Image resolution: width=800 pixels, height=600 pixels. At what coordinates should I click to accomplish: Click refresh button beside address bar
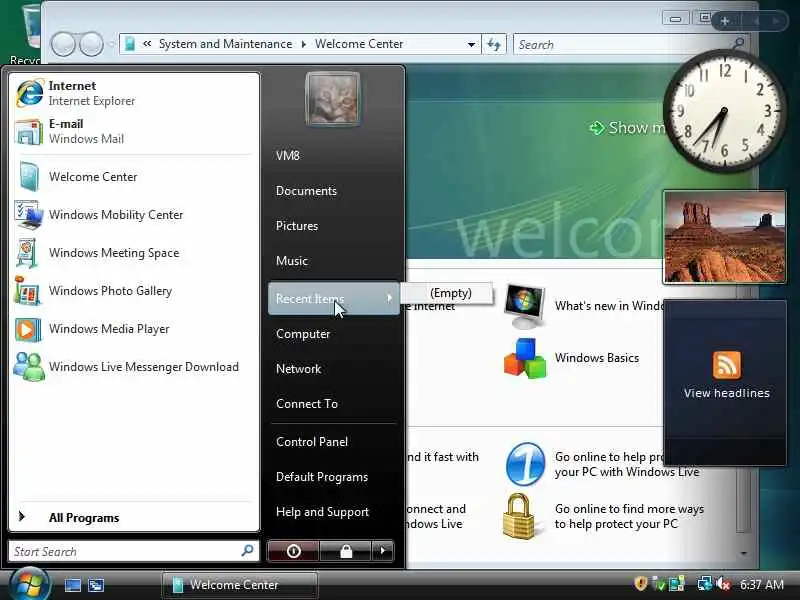point(494,44)
